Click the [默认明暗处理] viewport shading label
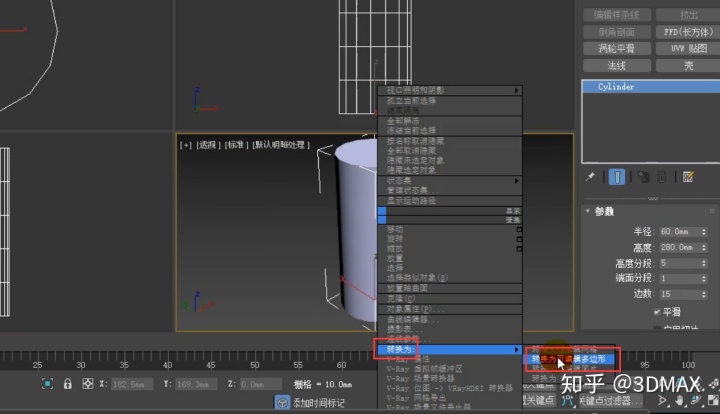 (281, 145)
